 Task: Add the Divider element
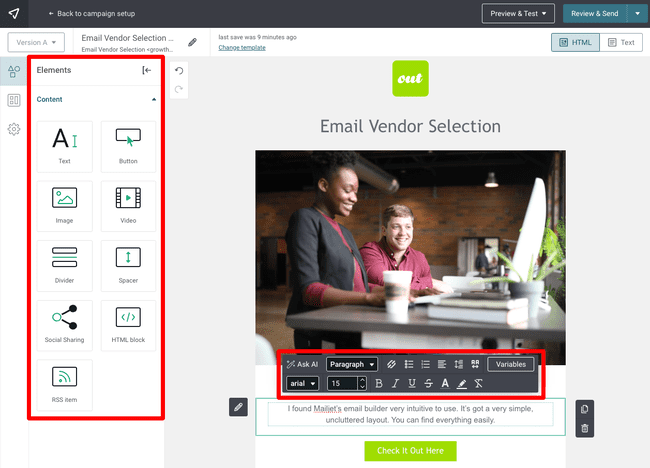tap(64, 265)
